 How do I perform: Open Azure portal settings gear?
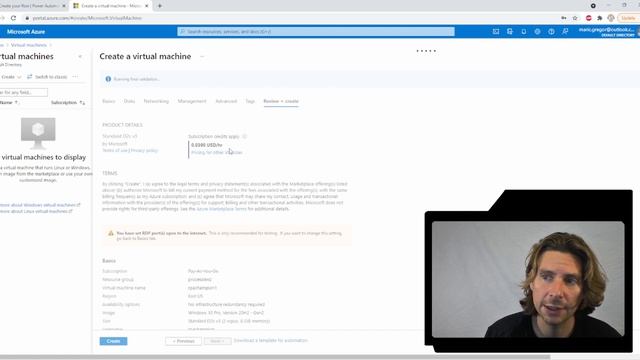(538, 31)
